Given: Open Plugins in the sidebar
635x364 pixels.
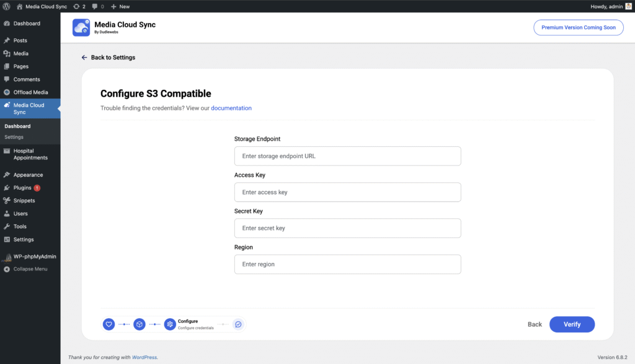Looking at the screenshot, I should (x=22, y=188).
